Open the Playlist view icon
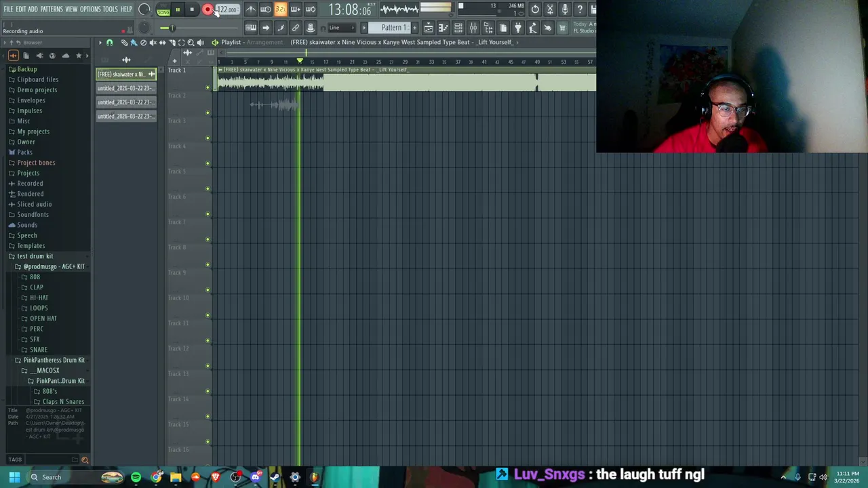Image resolution: width=868 pixels, height=488 pixels. 429,28
